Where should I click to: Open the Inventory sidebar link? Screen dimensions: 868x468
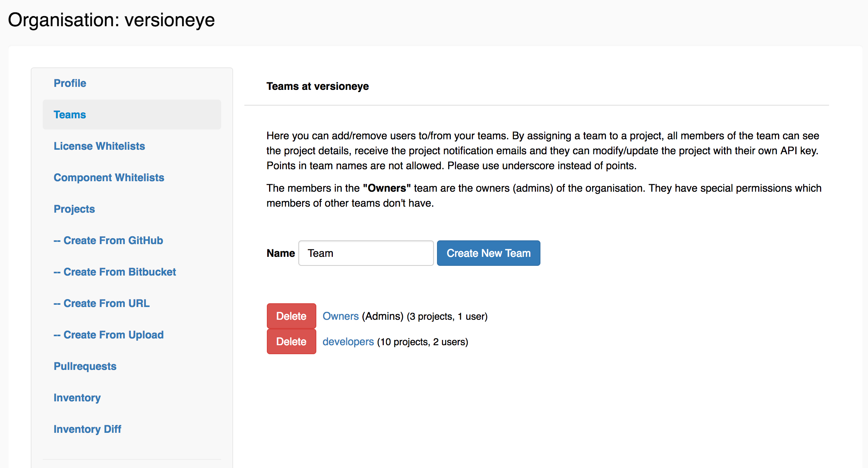[77, 398]
